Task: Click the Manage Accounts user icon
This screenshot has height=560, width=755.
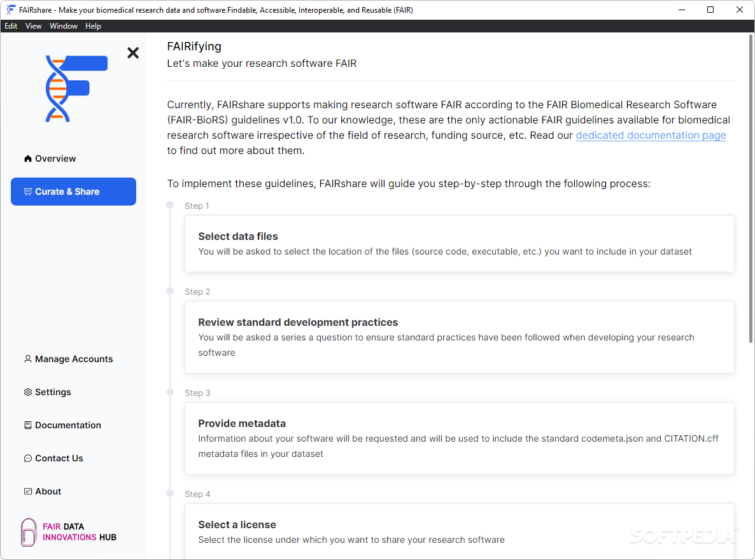Action: [28, 359]
